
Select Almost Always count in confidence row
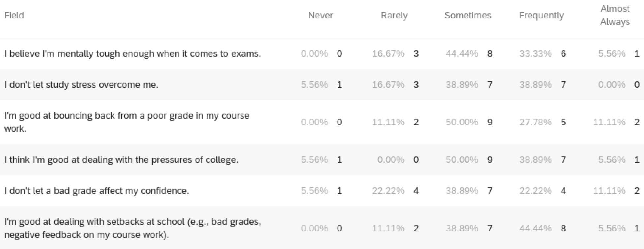(x=637, y=191)
